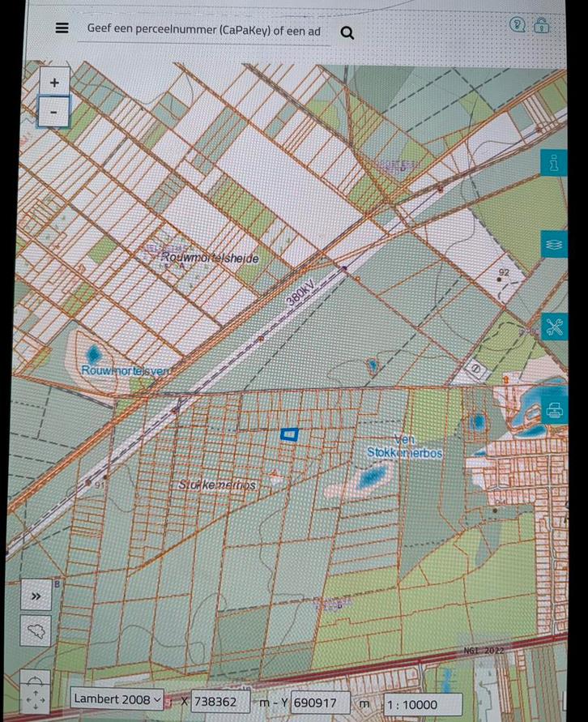This screenshot has width=588, height=722.
Task: Click the padlock login icon
Action: tap(543, 24)
